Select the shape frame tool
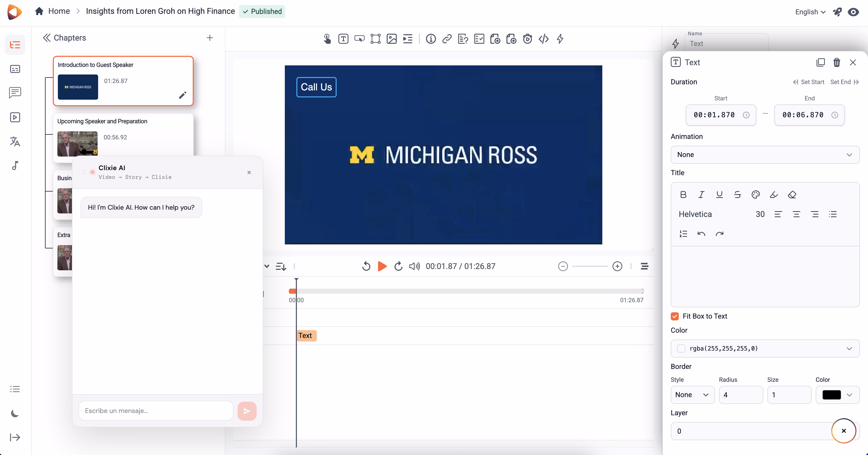This screenshot has width=868, height=455. click(375, 39)
